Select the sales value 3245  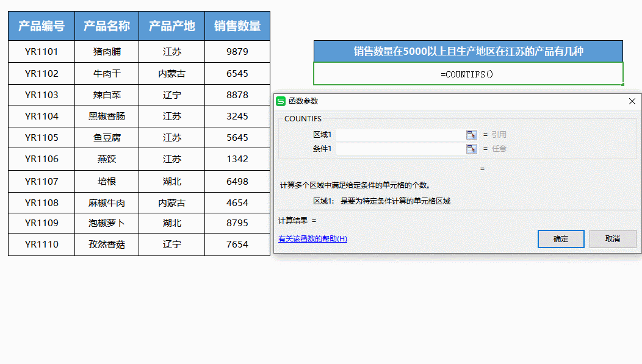(x=237, y=116)
